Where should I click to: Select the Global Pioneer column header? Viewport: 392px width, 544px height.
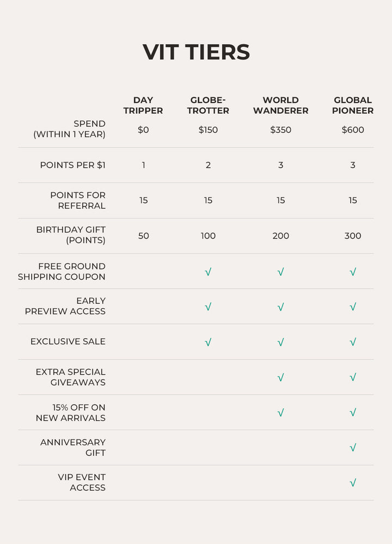point(353,105)
